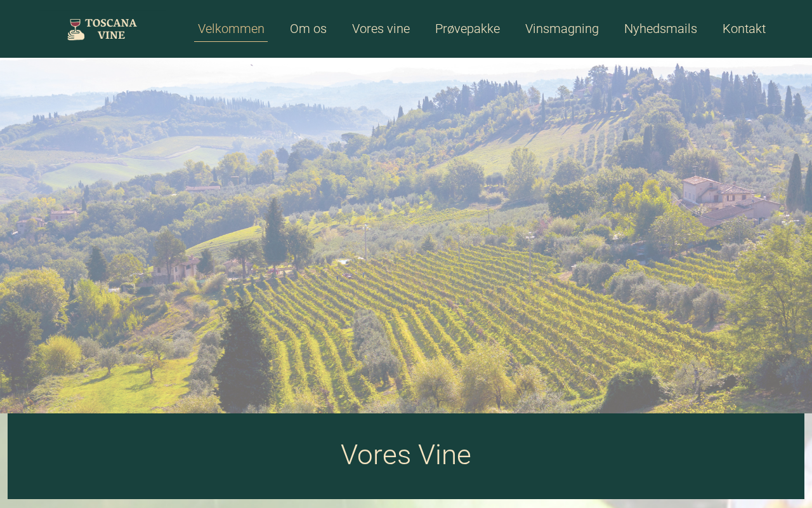Click the large Vores Vine heading

(406, 455)
